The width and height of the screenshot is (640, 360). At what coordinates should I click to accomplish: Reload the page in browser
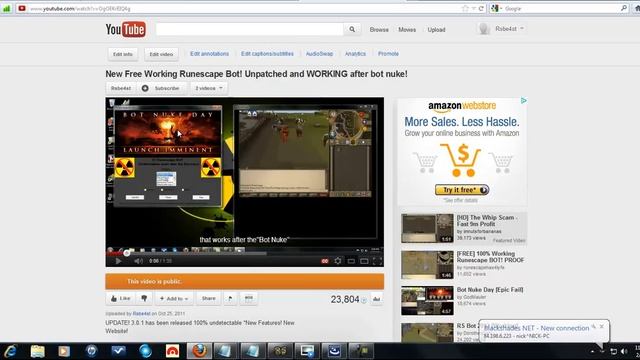(x=481, y=9)
